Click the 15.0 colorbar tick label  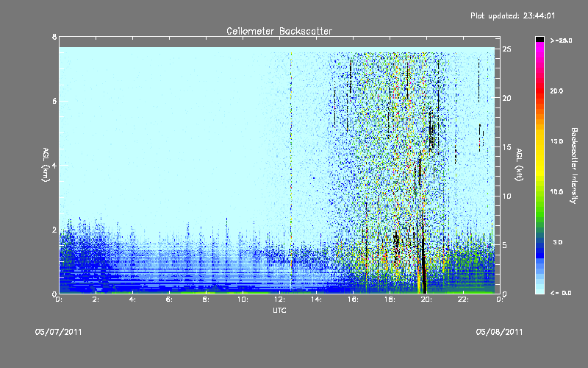point(556,141)
